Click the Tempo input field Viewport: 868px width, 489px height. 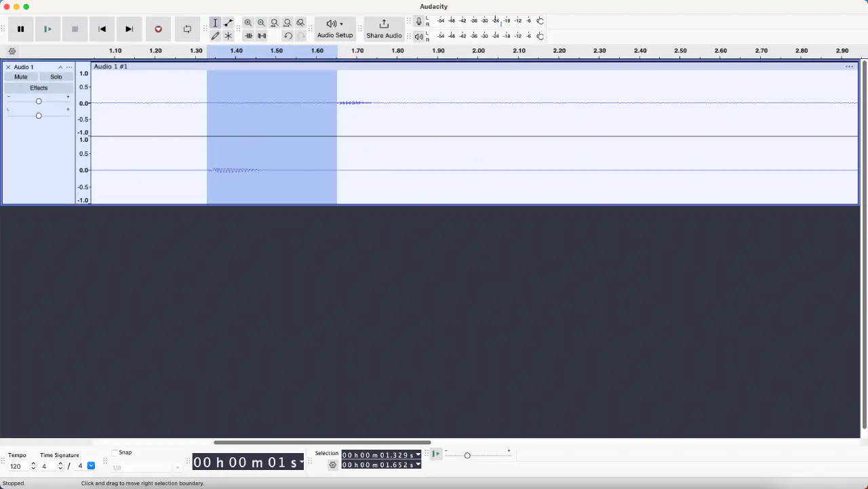18,467
